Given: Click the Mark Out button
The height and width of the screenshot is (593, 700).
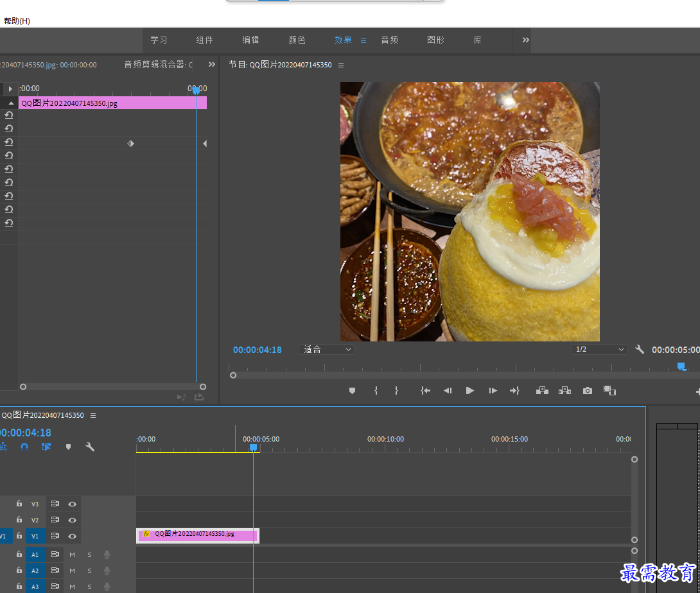Looking at the screenshot, I should coord(396,391).
